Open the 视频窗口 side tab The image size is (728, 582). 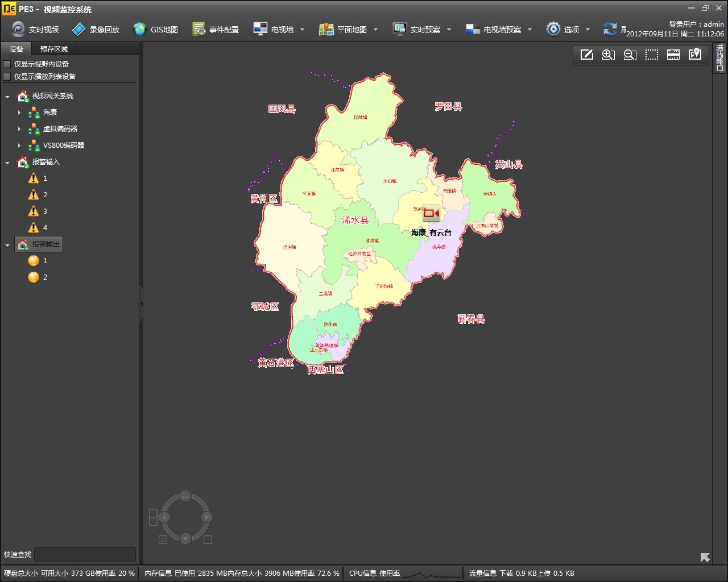pos(719,58)
